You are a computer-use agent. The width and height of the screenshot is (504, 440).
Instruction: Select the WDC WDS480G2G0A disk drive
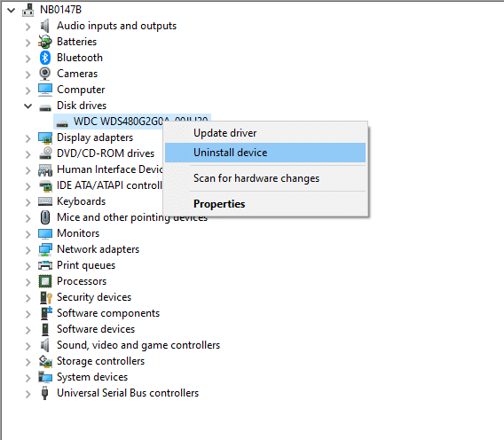pos(132,122)
